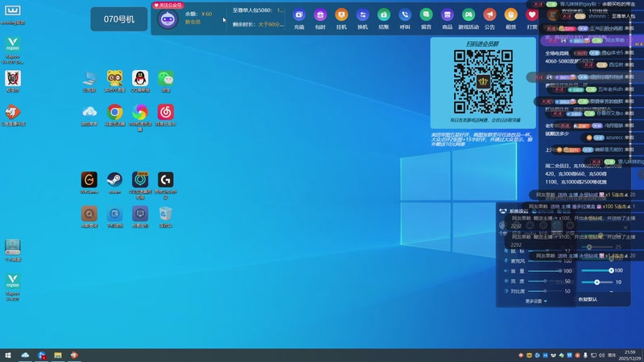Open the WeGame desktop shortcut
The image size is (644, 362).
click(x=89, y=179)
